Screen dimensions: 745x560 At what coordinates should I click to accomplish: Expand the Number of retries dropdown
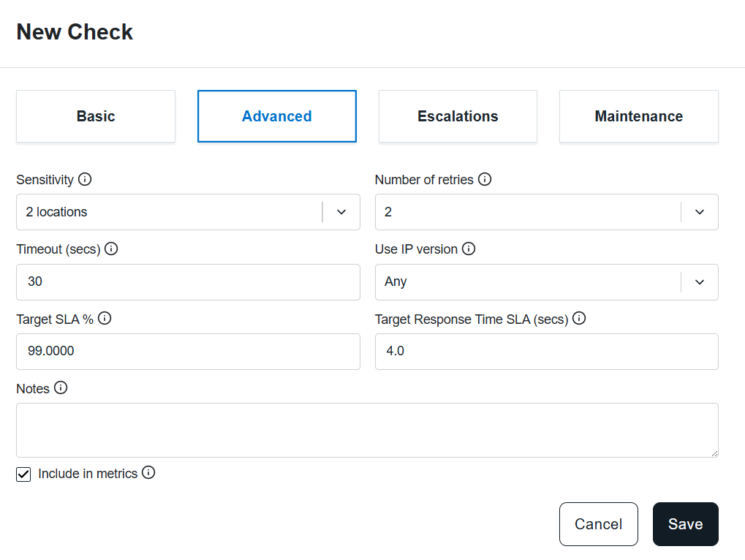(x=546, y=212)
